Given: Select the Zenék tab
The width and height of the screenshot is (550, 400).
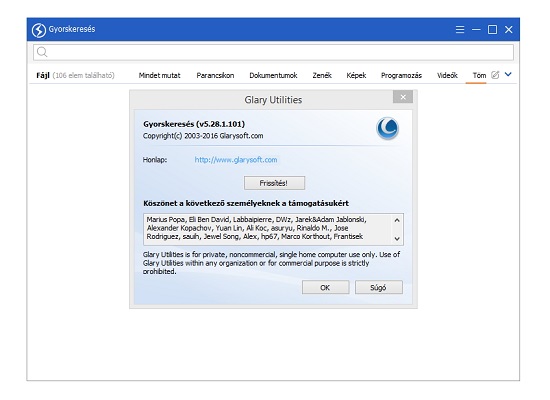Looking at the screenshot, I should [x=322, y=75].
